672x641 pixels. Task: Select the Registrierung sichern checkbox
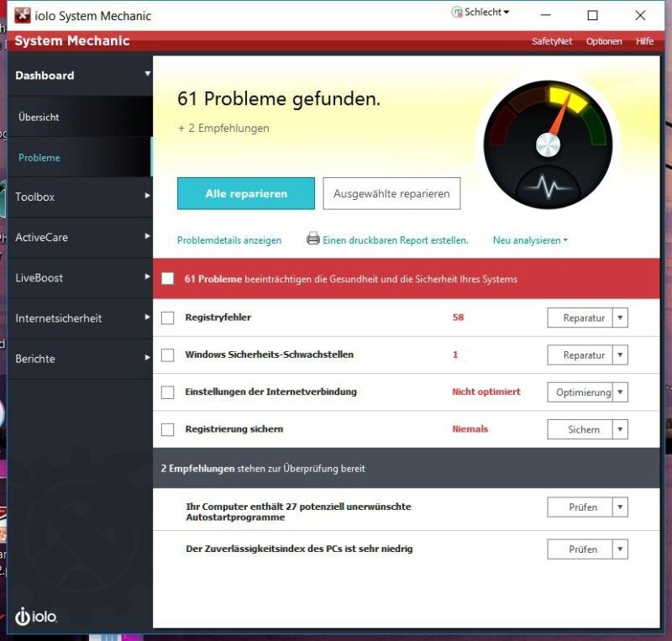click(x=167, y=429)
